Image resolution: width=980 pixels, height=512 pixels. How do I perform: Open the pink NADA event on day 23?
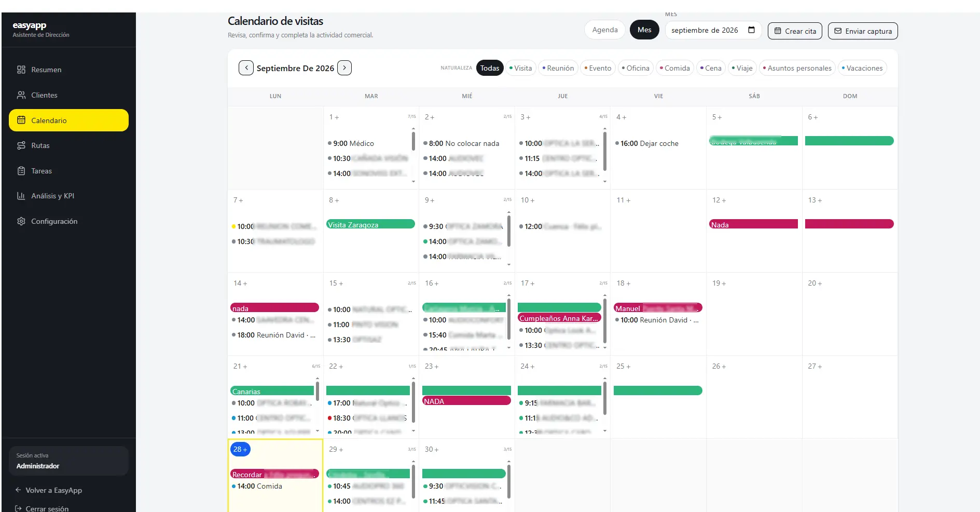466,401
